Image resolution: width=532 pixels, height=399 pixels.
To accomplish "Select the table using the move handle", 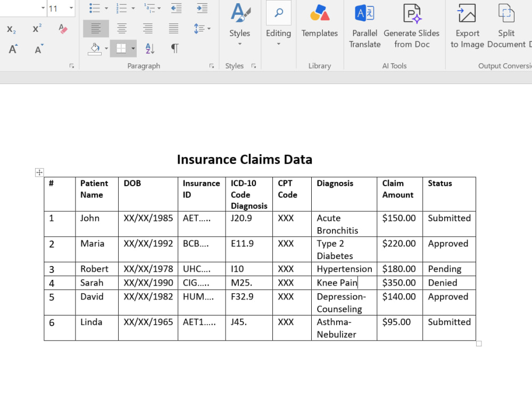I will tap(39, 172).
